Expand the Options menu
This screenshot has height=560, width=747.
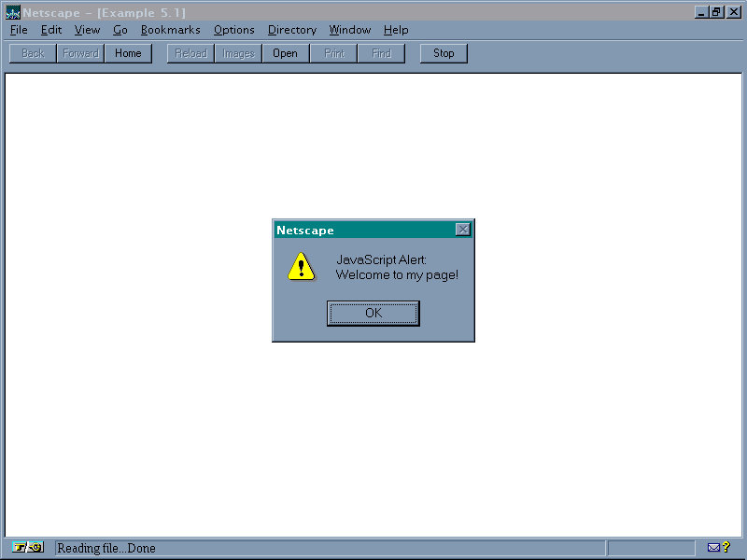(x=233, y=30)
